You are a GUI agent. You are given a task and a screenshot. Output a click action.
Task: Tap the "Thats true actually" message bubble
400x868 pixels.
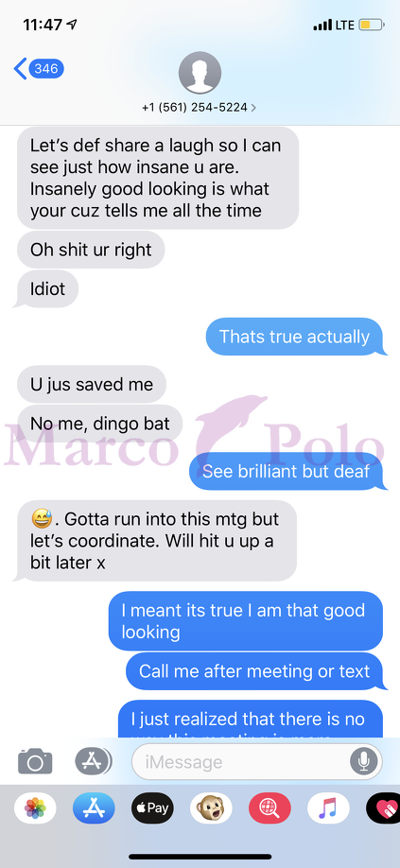point(294,337)
